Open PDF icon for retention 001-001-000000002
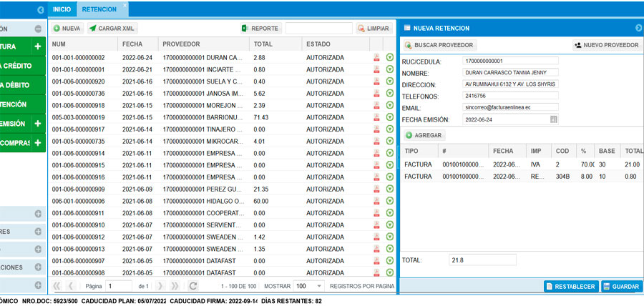The height and width of the screenshot is (306, 644). click(x=376, y=57)
